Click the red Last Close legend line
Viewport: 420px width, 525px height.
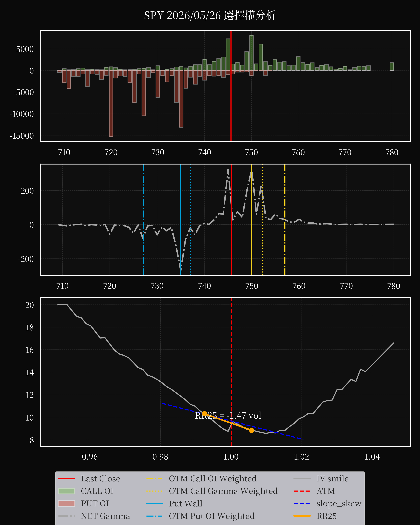(66, 479)
